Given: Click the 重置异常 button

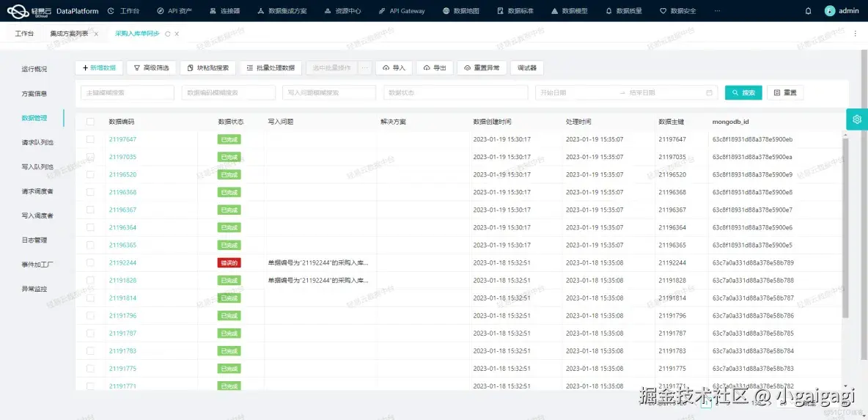Looking at the screenshot, I should point(482,67).
